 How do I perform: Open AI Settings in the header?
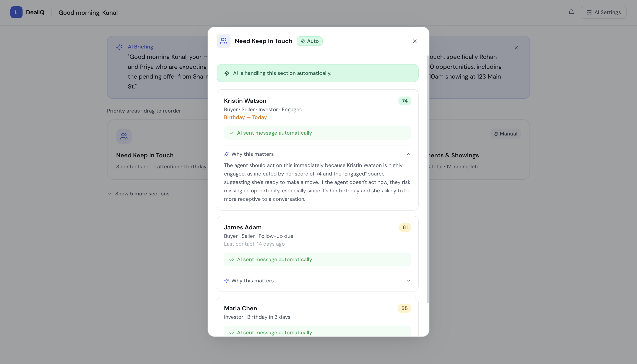tap(603, 12)
